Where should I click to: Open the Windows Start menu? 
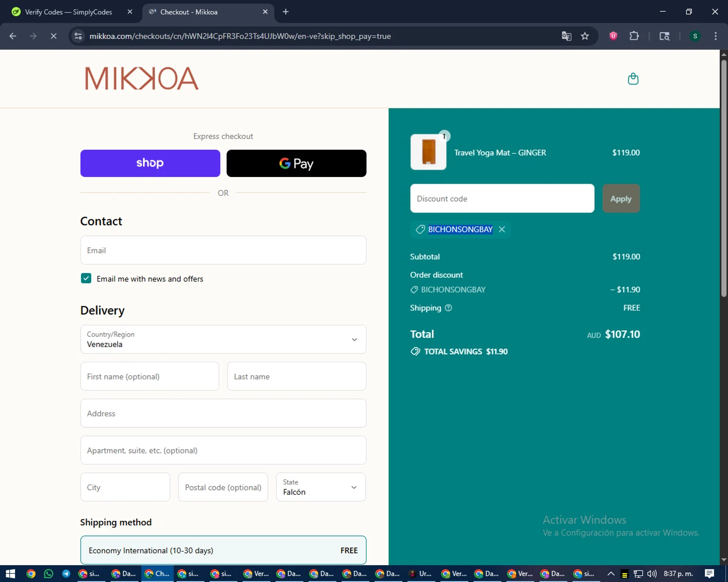[10, 574]
